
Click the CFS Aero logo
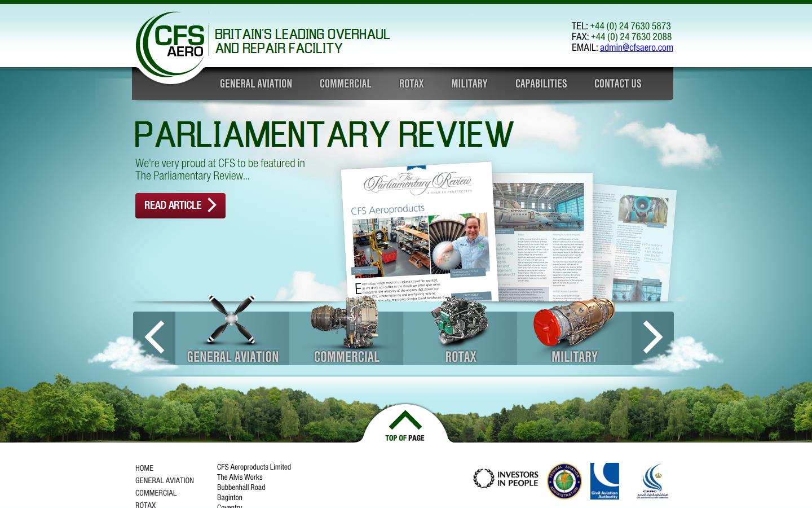pyautogui.click(x=171, y=45)
